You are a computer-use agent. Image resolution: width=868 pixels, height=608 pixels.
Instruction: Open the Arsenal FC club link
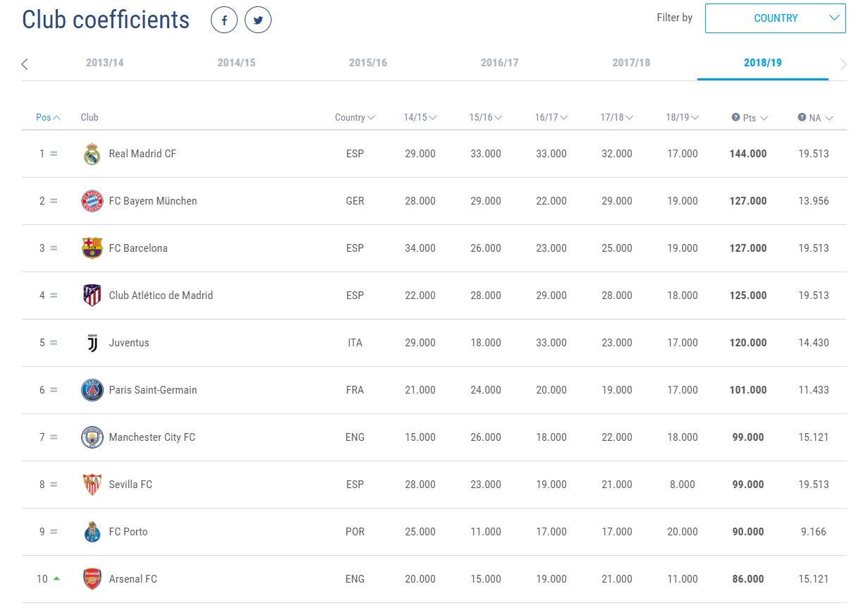point(133,579)
